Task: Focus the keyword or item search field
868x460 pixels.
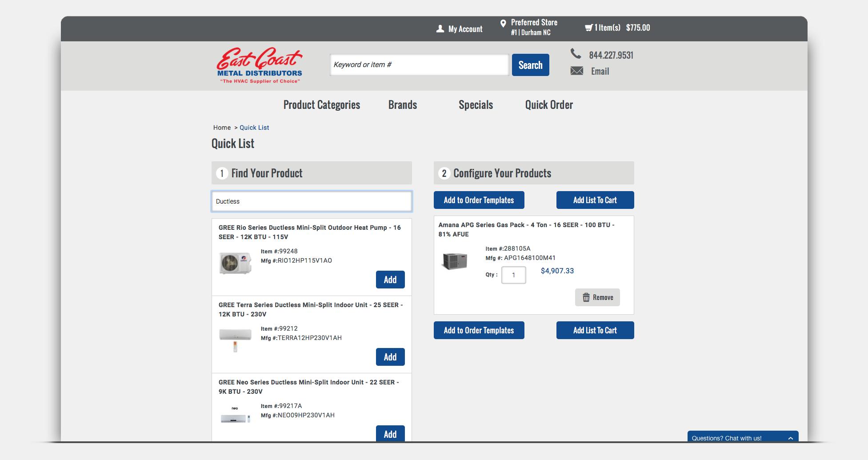Action: [419, 65]
